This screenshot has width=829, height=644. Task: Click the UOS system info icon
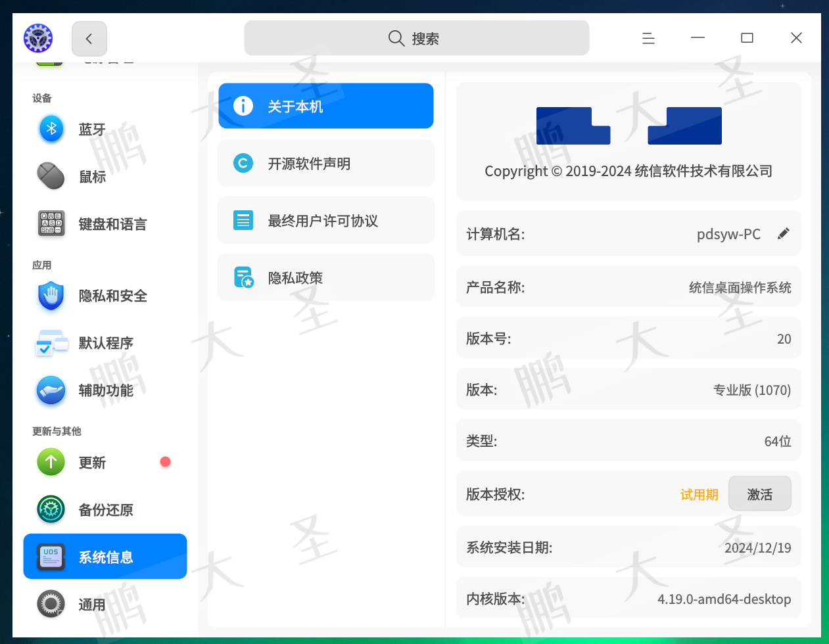51,557
